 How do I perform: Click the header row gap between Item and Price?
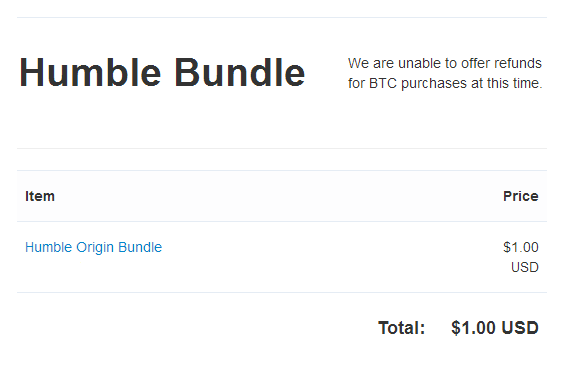point(279,196)
